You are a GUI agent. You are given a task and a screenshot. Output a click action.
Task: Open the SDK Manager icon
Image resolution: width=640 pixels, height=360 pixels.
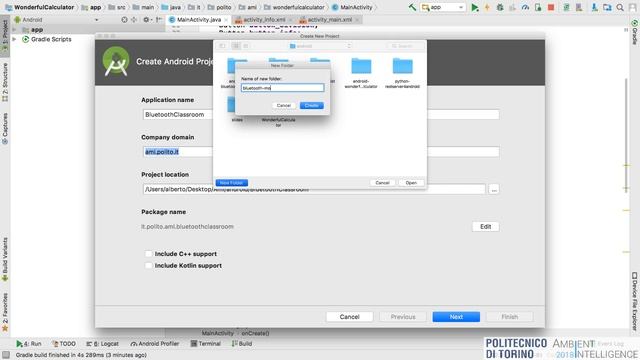(594, 7)
